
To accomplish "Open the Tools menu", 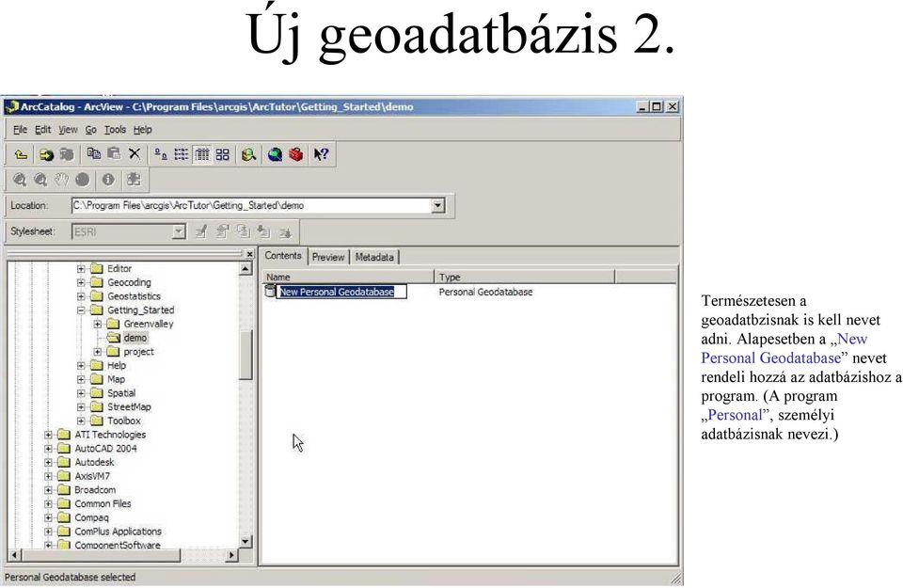I will pos(115,130).
